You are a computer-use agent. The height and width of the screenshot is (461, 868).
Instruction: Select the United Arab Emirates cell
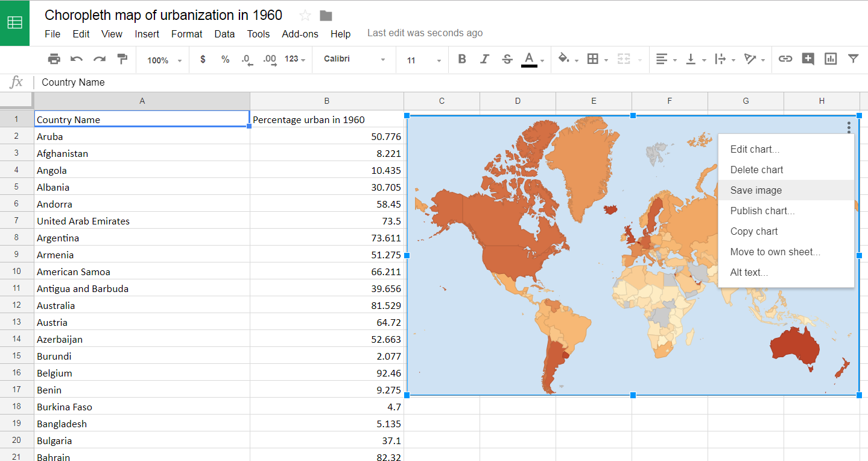coord(142,221)
